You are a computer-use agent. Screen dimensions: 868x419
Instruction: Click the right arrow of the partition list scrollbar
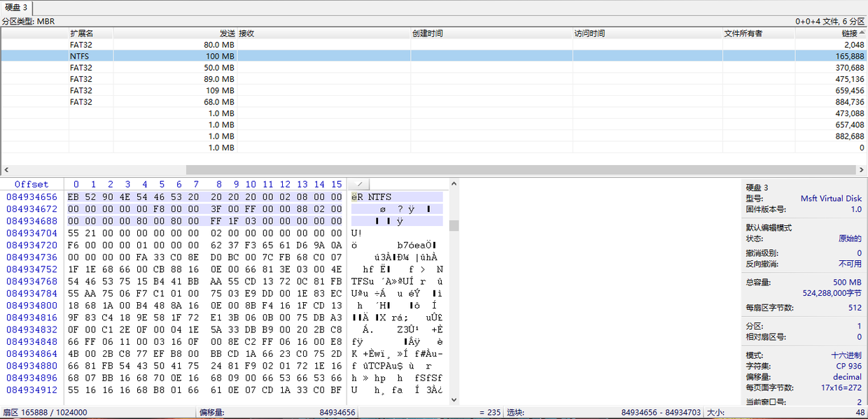(x=862, y=170)
